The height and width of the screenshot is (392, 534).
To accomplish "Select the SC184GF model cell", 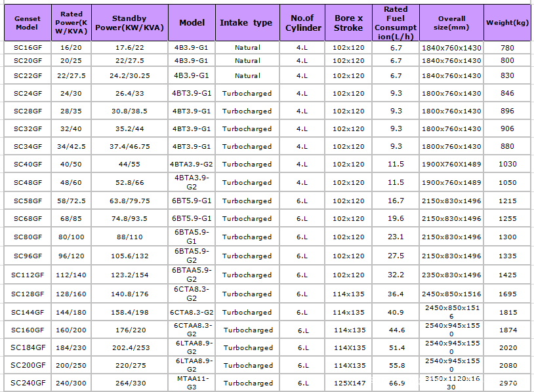I will coord(28,348).
